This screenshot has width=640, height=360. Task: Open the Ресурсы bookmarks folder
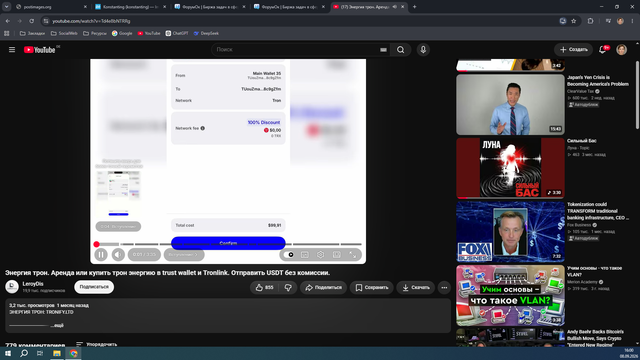pyautogui.click(x=95, y=33)
